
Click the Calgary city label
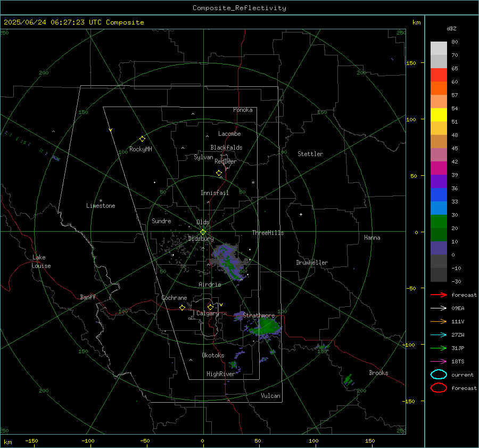(x=208, y=313)
